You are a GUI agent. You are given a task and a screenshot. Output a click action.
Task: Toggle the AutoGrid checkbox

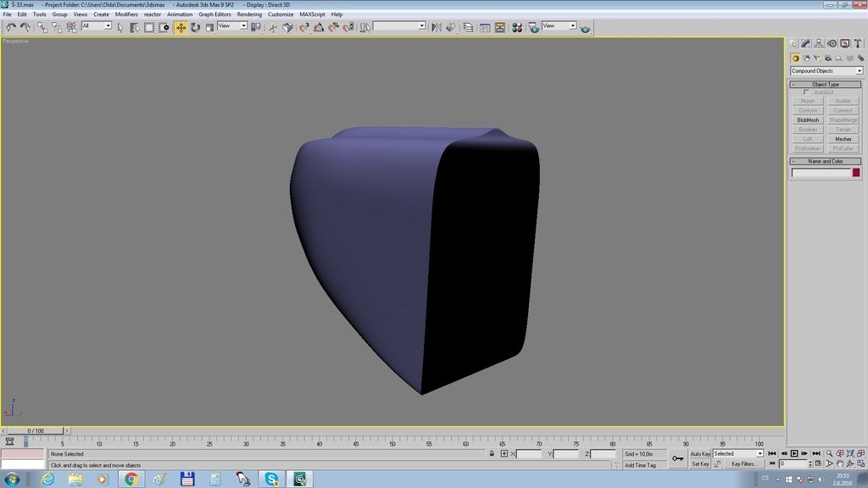[x=806, y=92]
